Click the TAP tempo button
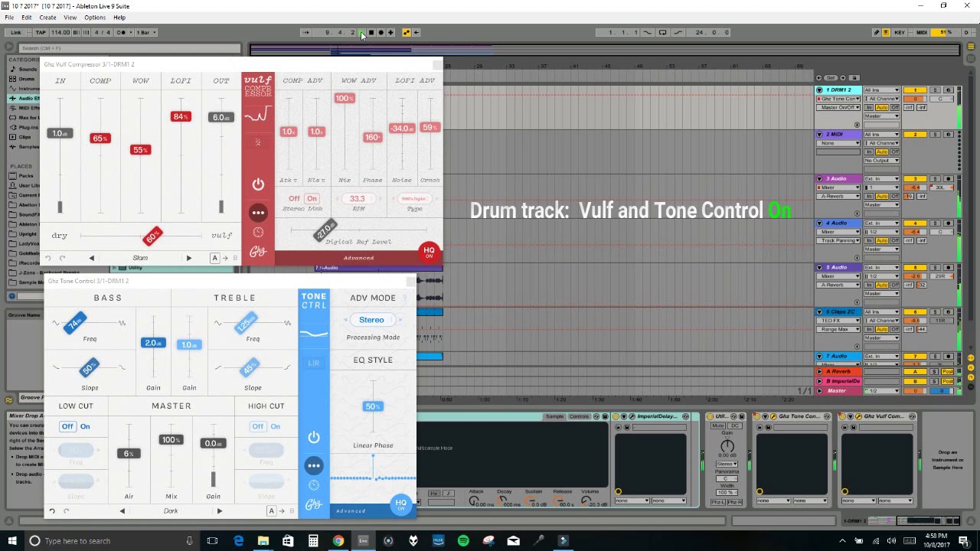980x551 pixels. [41, 32]
